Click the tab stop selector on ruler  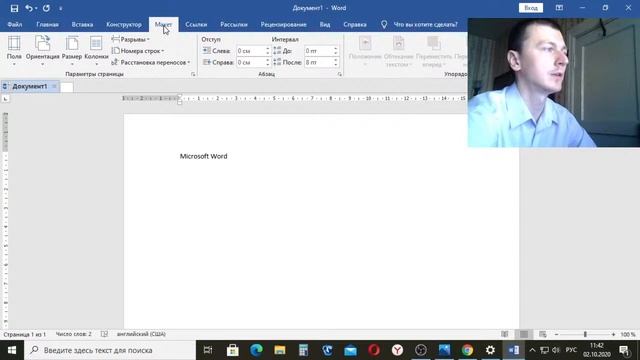5,99
